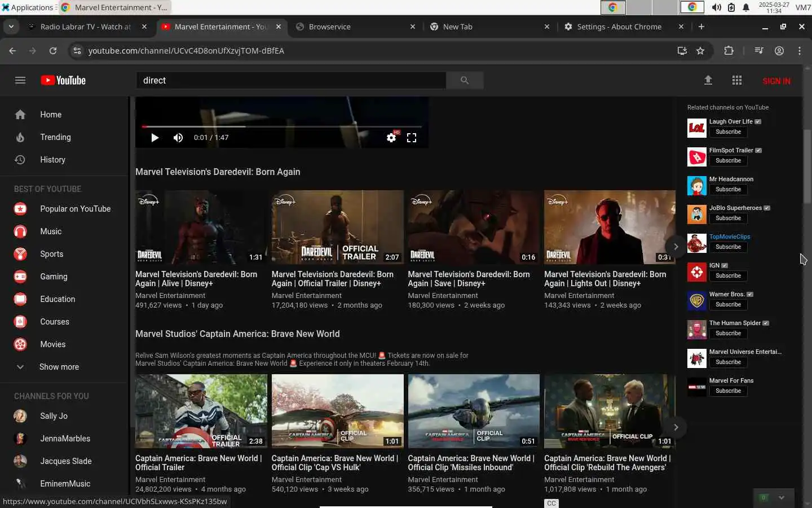This screenshot has height=508, width=812.
Task: Open Jacques Slade channel
Action: coord(64,461)
